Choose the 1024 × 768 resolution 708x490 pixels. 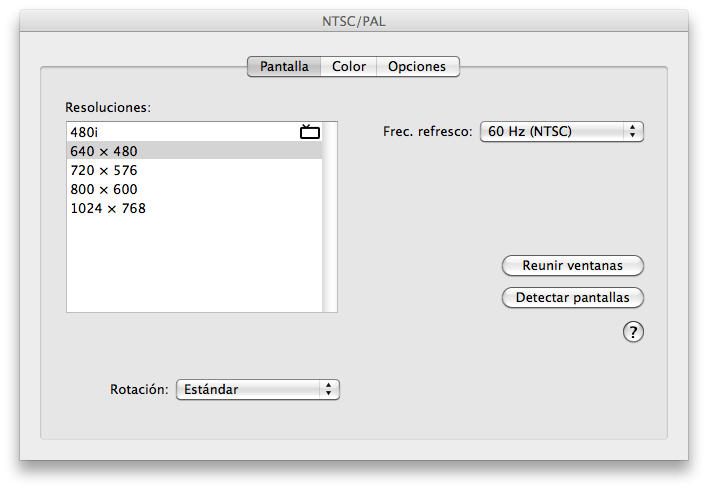click(195, 208)
